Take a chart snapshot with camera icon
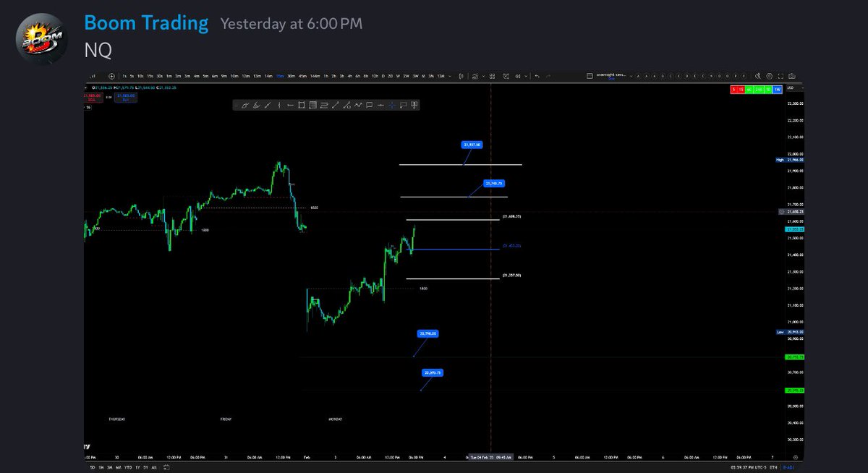This screenshot has height=473, width=868. (791, 75)
